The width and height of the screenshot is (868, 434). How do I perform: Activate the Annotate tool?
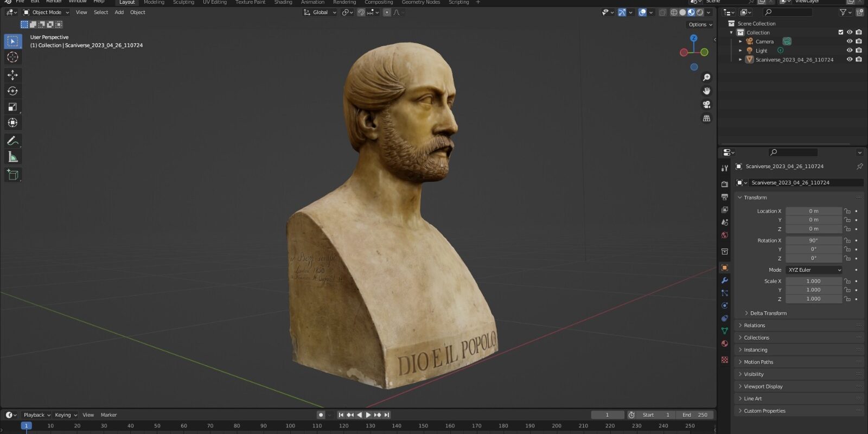coord(12,141)
